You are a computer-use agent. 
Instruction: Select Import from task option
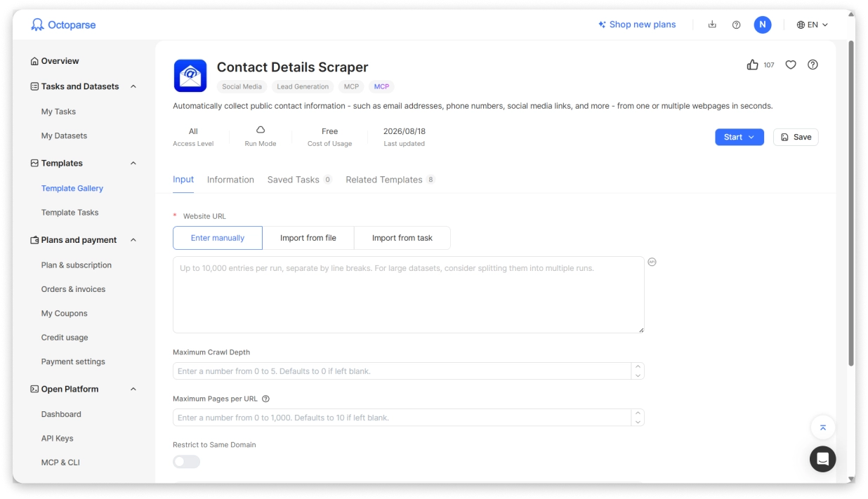coord(402,238)
